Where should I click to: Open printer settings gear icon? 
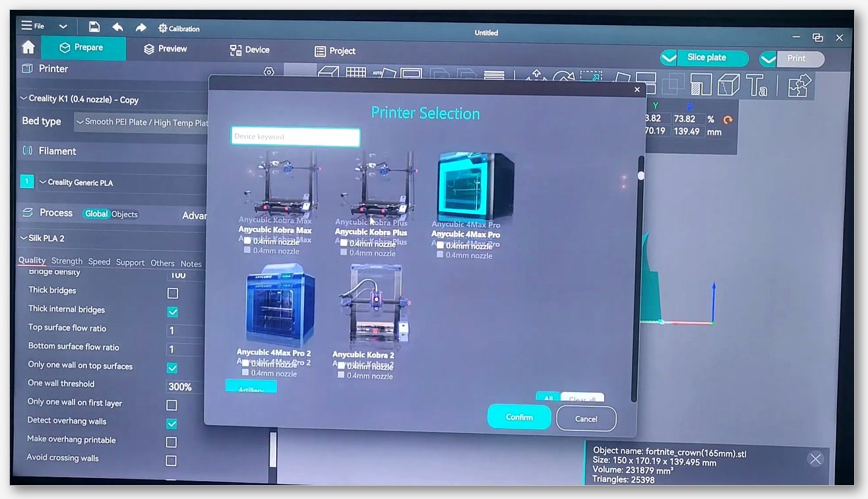(x=268, y=71)
